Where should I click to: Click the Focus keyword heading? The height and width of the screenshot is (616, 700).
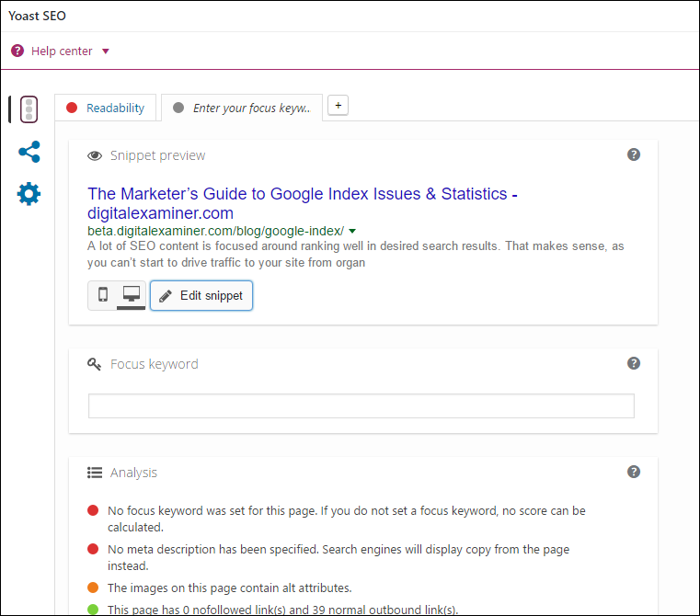click(154, 364)
